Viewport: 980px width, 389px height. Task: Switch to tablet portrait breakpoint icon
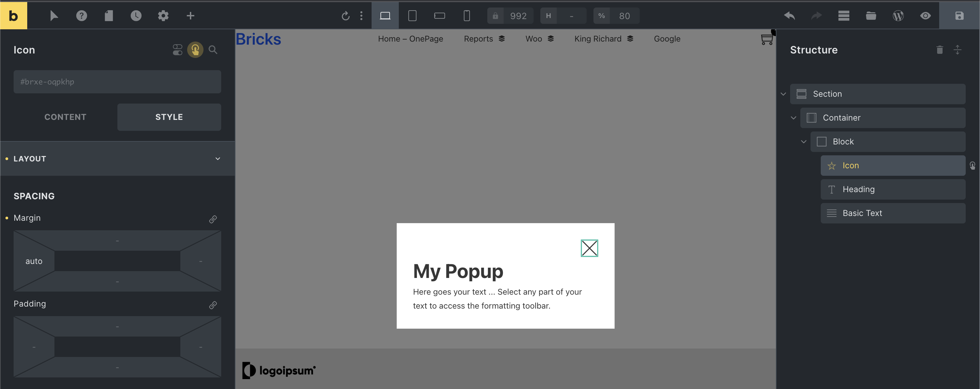point(412,16)
